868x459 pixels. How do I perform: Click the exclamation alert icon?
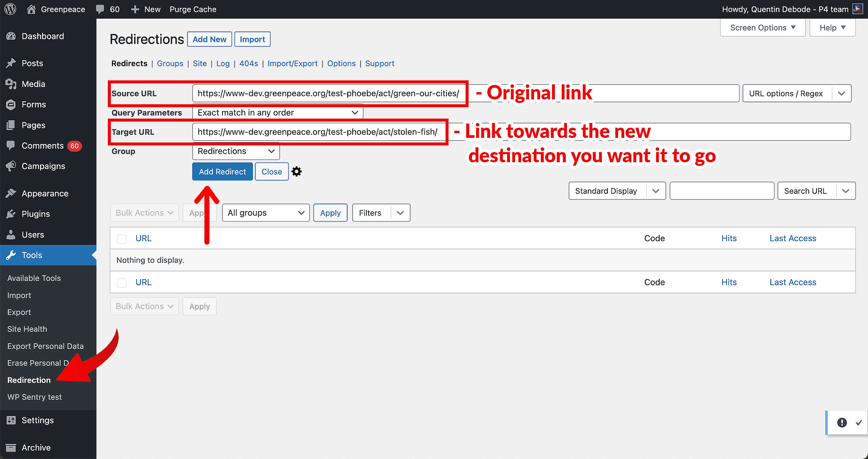click(x=842, y=422)
